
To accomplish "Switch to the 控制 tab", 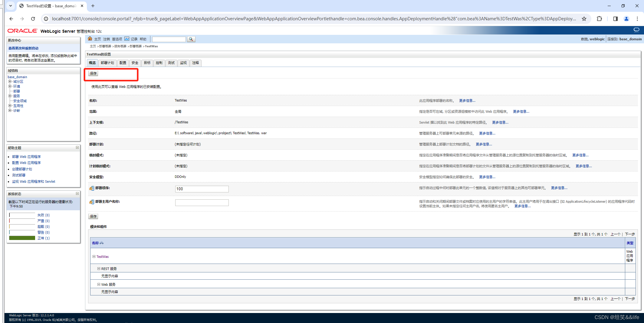I will (x=159, y=63).
